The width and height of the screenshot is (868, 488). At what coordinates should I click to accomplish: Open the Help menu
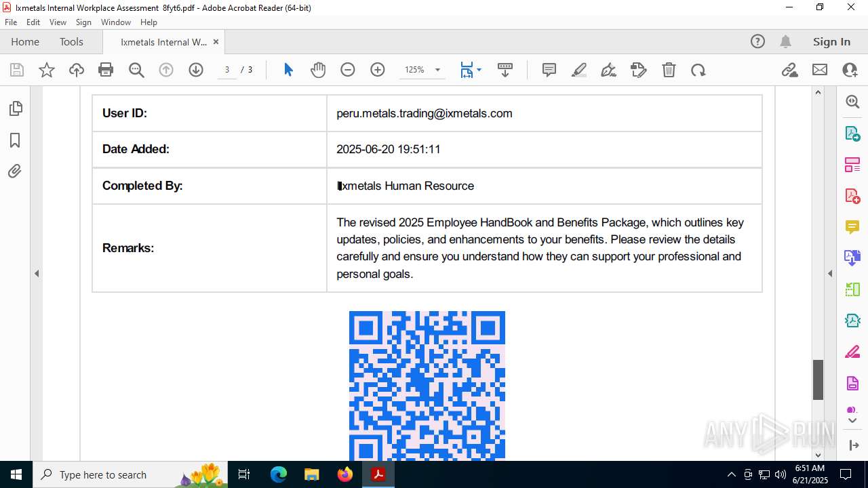[x=149, y=22]
